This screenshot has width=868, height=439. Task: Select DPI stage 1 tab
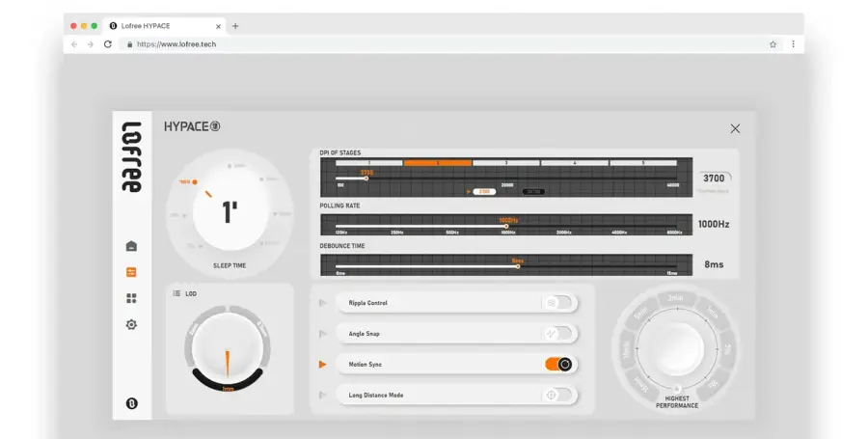368,163
